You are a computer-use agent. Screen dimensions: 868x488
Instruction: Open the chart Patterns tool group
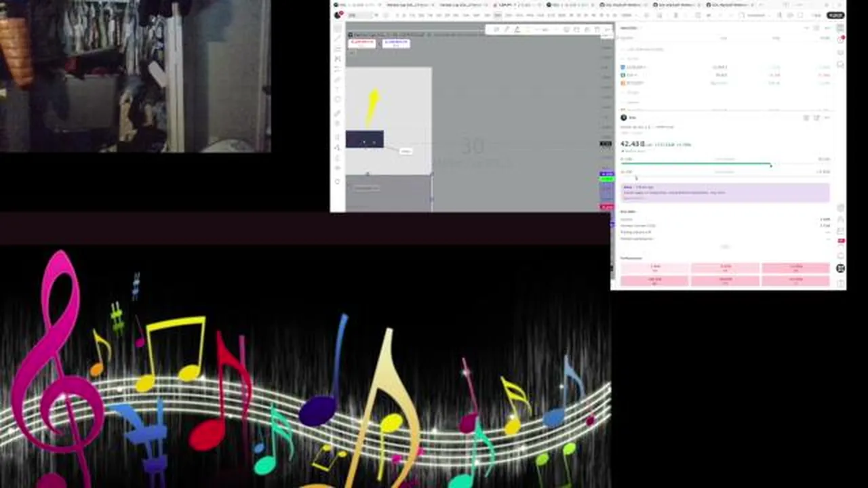click(x=338, y=59)
